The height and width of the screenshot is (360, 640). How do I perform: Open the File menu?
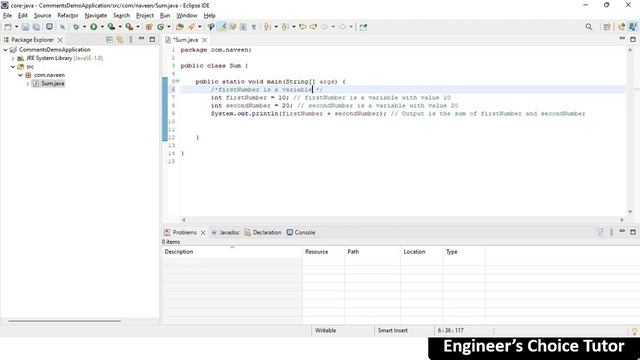[7, 16]
